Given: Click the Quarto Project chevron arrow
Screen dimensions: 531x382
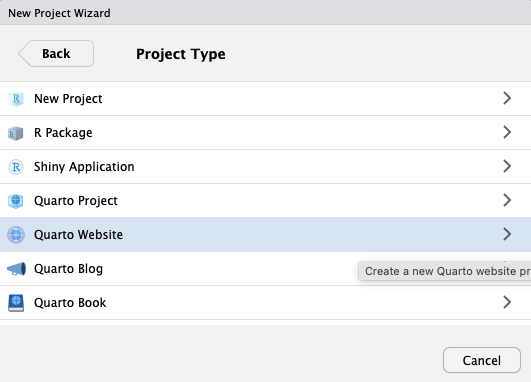Looking at the screenshot, I should click(507, 200).
